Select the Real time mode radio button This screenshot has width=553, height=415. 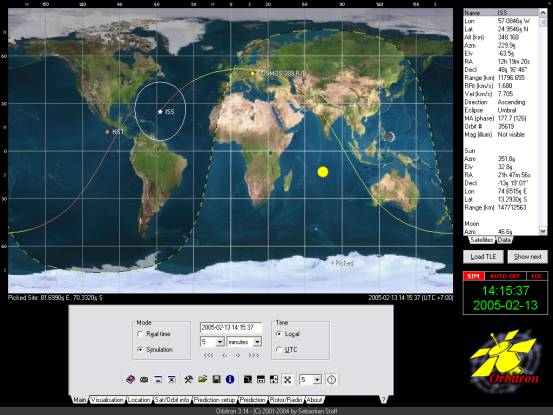(140, 334)
